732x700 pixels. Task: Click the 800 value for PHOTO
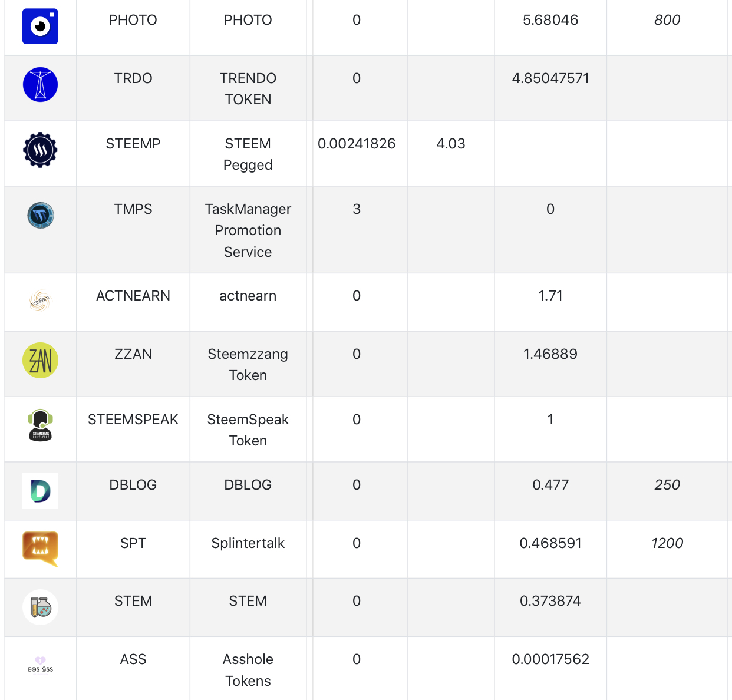tap(667, 20)
